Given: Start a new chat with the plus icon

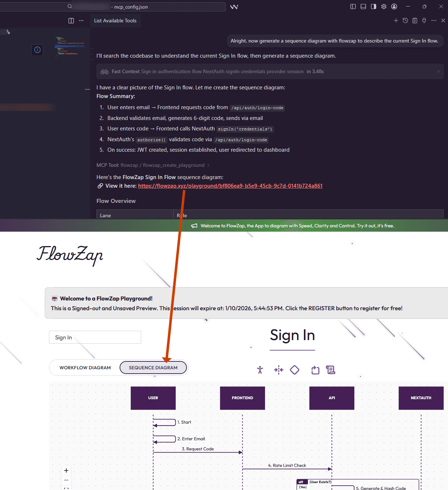Looking at the screenshot, I should [396, 21].
